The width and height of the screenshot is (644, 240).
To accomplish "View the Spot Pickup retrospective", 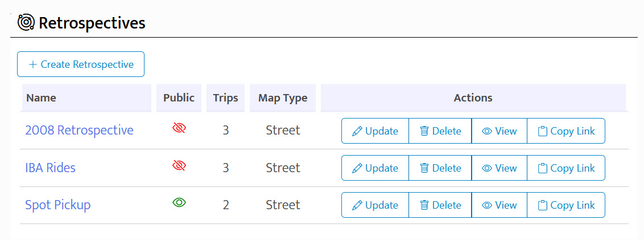I will 499,205.
